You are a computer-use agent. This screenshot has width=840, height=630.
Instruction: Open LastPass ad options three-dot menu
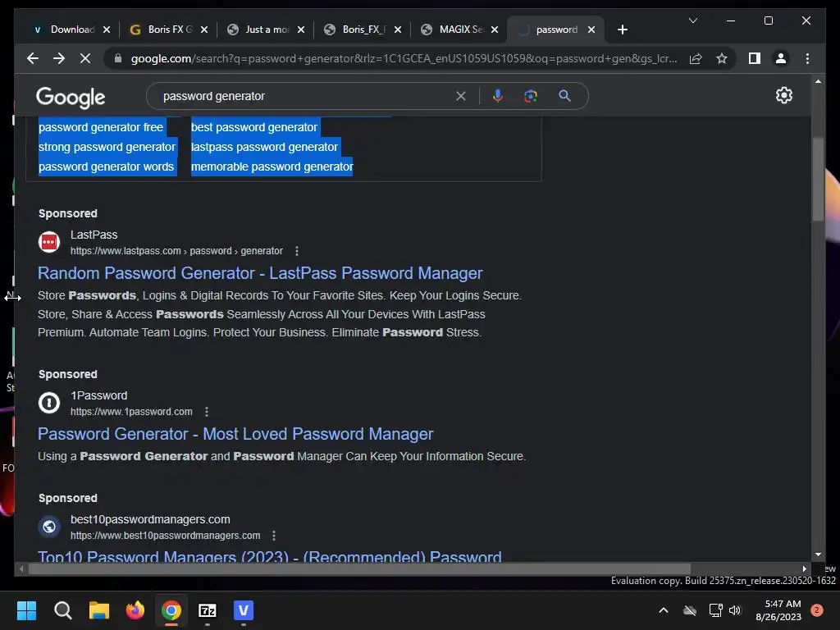coord(297,251)
